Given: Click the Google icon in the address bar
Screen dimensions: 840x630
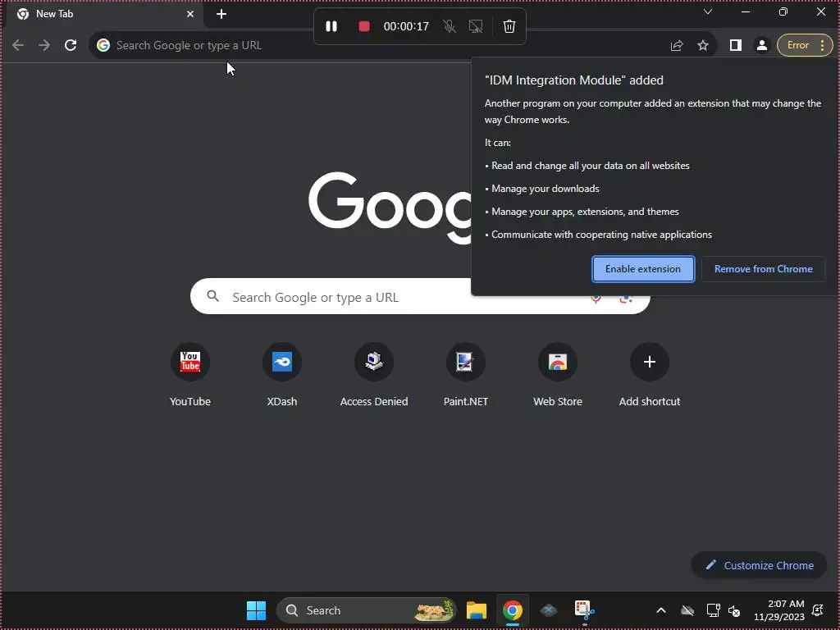Looking at the screenshot, I should [103, 45].
